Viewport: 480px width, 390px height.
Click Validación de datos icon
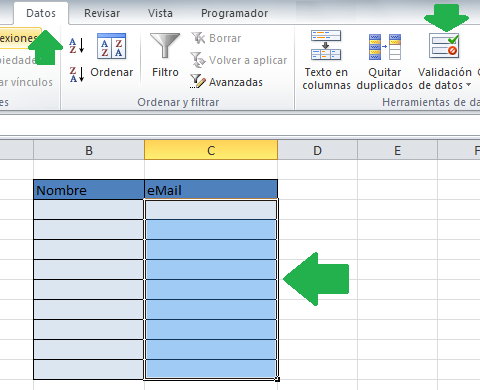point(444,46)
